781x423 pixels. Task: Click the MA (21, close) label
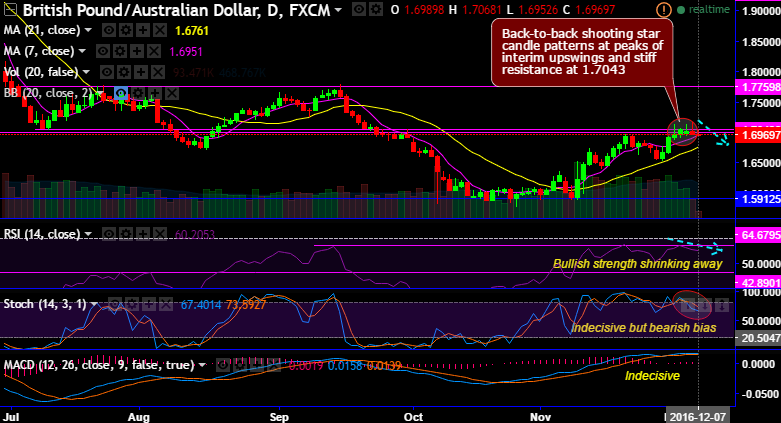pyautogui.click(x=42, y=30)
